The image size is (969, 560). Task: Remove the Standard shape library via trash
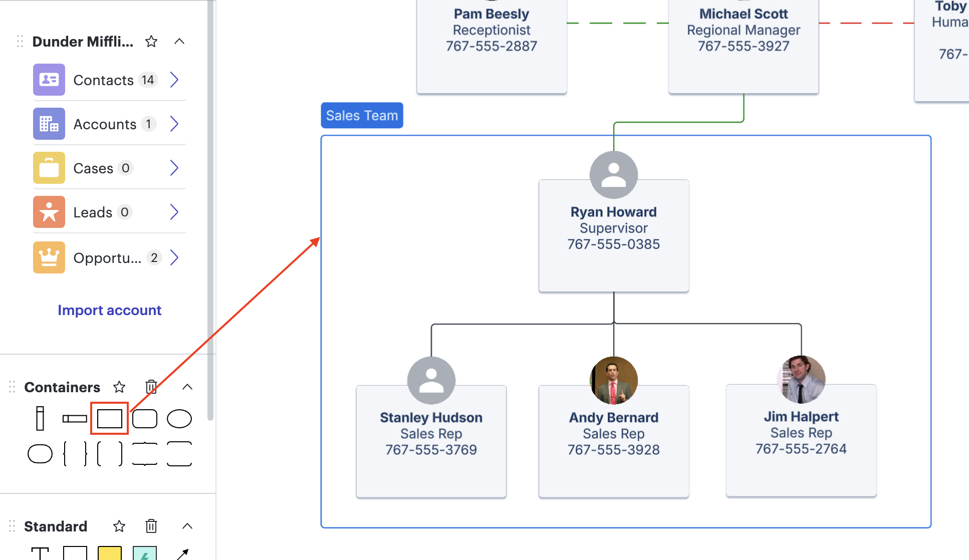[x=151, y=526]
